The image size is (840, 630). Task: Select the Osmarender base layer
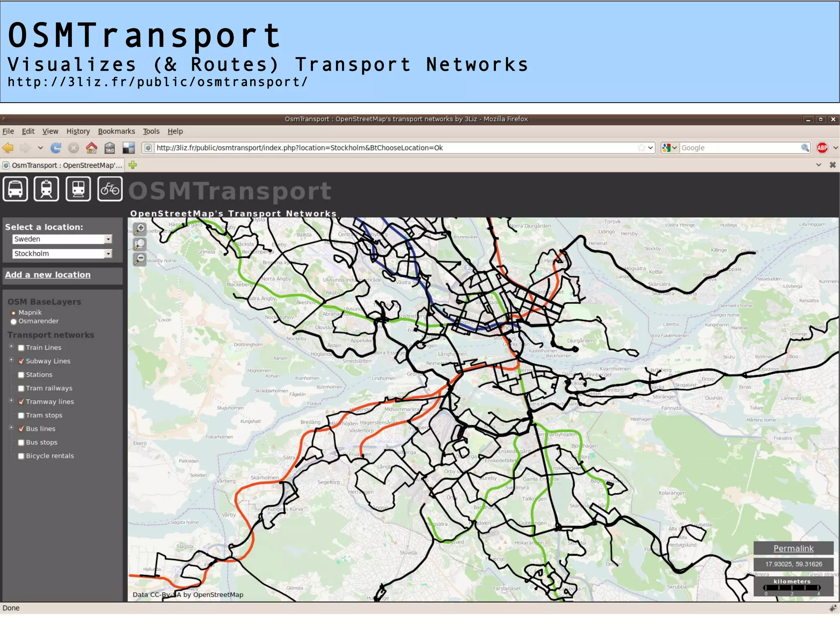[14, 321]
